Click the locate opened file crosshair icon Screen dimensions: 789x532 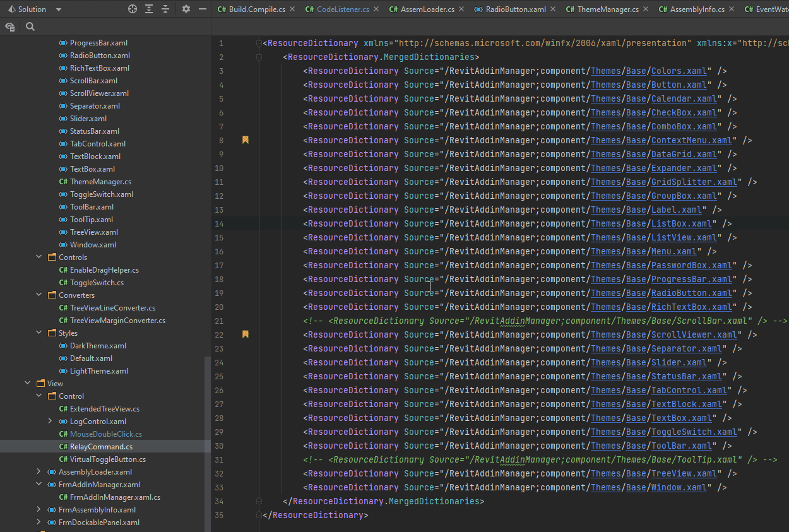point(133,9)
